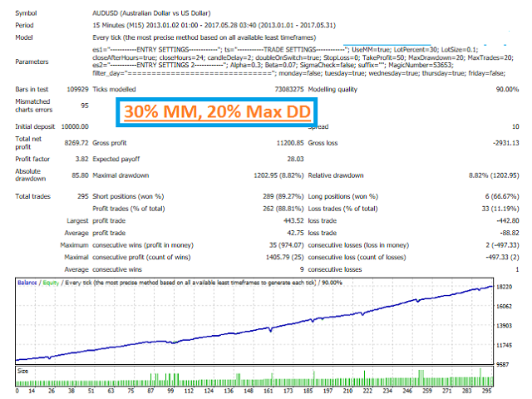Click the Spread value 10
The image size is (532, 399).
click(x=515, y=126)
